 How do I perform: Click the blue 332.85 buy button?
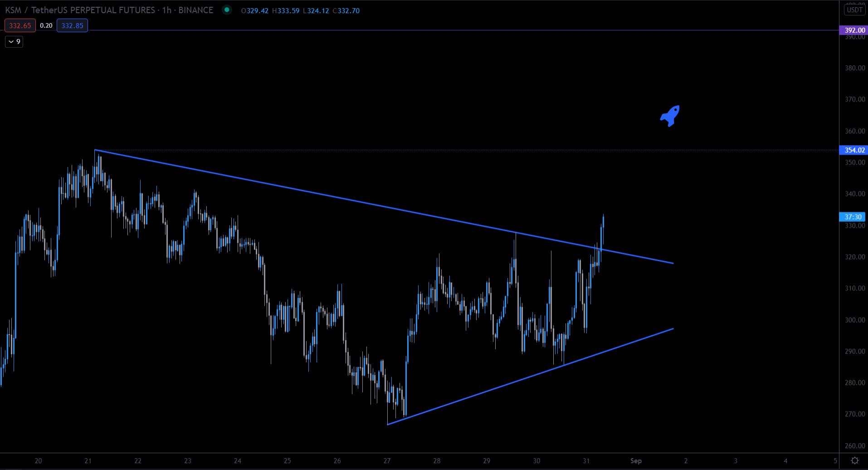(72, 25)
